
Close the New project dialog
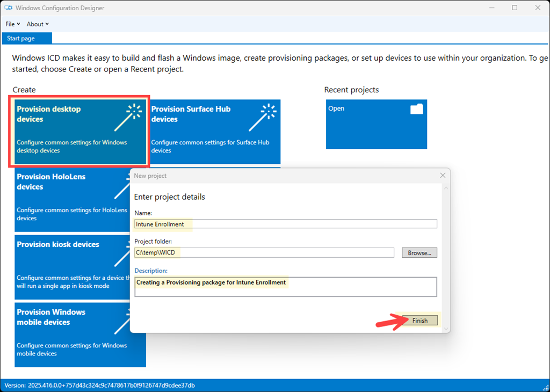pyautogui.click(x=443, y=175)
